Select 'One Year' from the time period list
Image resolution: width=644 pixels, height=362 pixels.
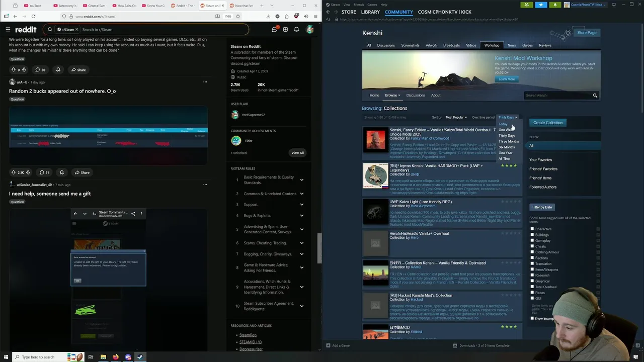pyautogui.click(x=506, y=153)
